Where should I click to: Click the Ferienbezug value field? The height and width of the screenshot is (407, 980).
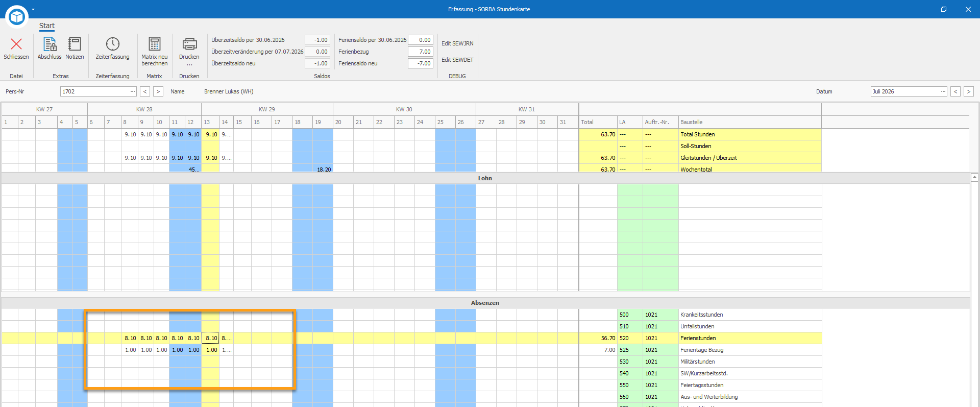click(421, 52)
